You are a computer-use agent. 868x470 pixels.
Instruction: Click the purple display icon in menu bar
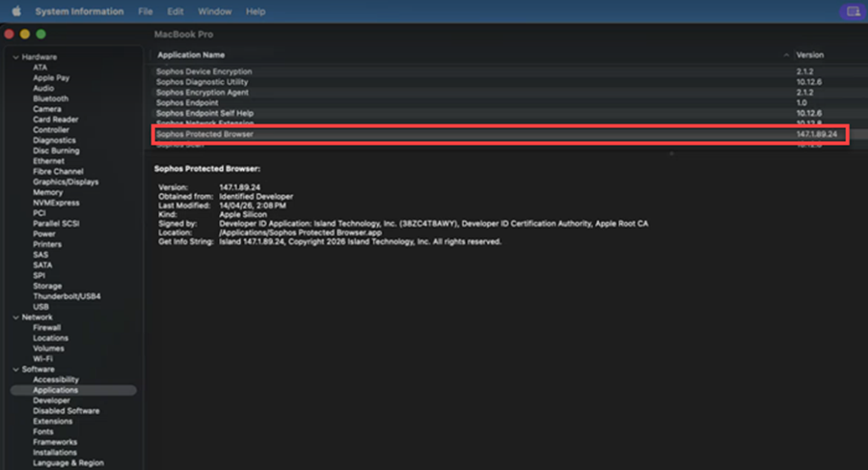click(x=850, y=12)
